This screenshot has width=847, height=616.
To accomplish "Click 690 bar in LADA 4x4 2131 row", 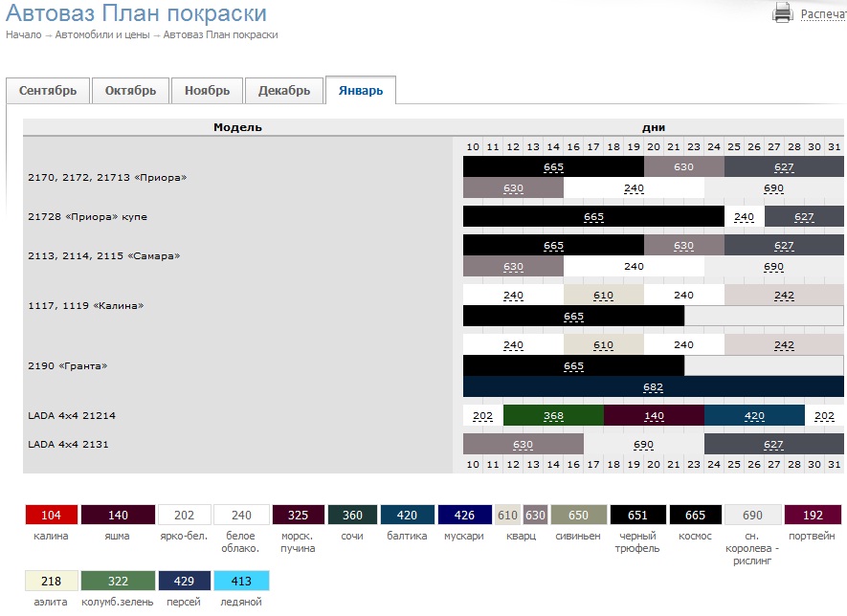I will [643, 445].
